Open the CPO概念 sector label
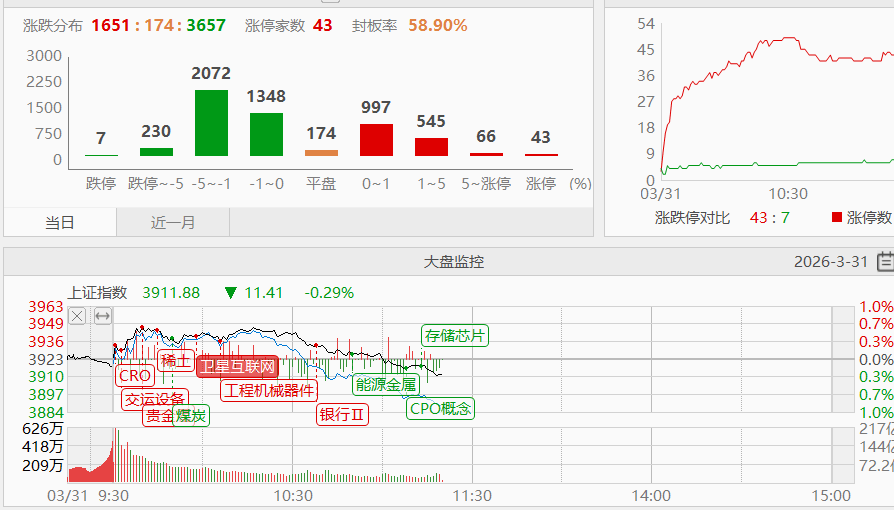 tap(440, 408)
